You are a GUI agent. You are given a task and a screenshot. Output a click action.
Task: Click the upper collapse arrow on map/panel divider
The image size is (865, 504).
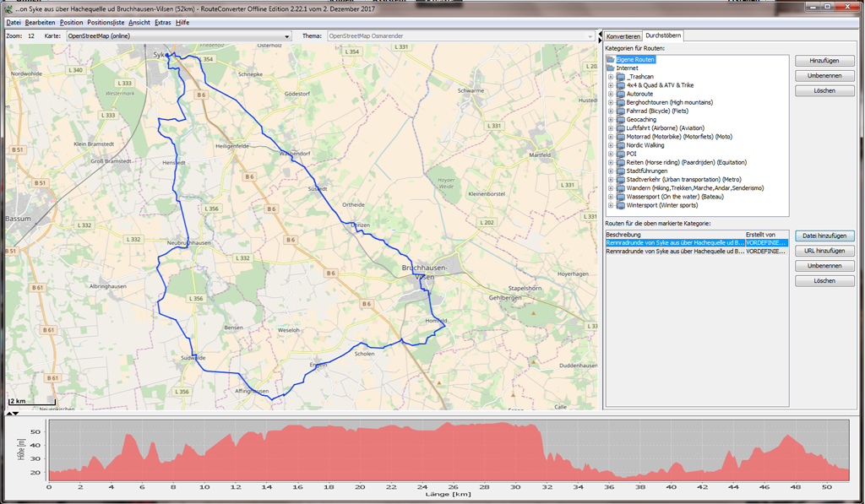[601, 34]
